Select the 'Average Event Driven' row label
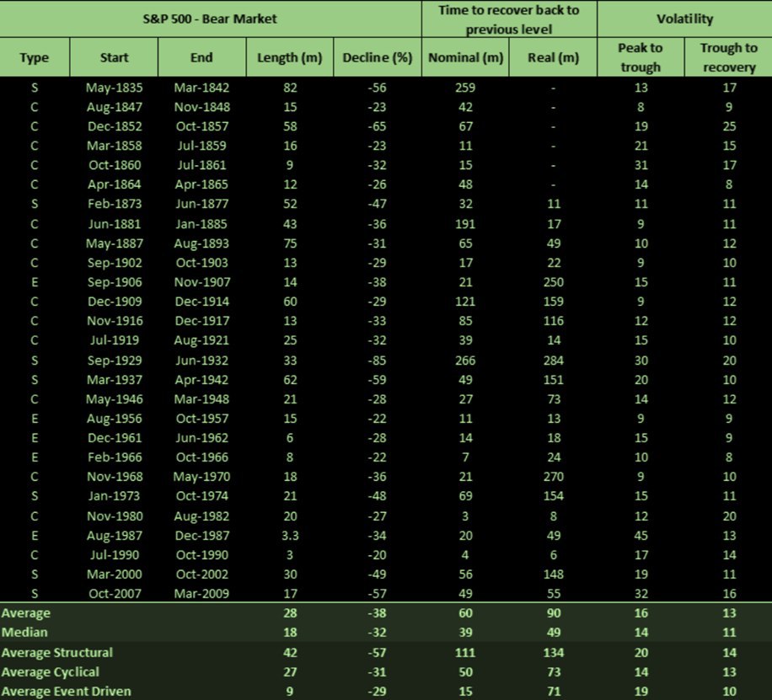This screenshot has width=772, height=700. tap(66, 691)
